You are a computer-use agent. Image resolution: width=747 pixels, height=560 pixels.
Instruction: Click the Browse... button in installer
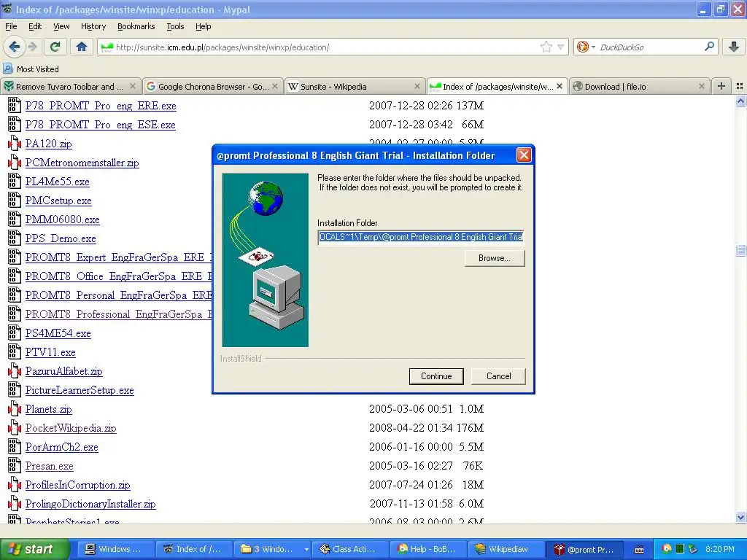click(495, 258)
